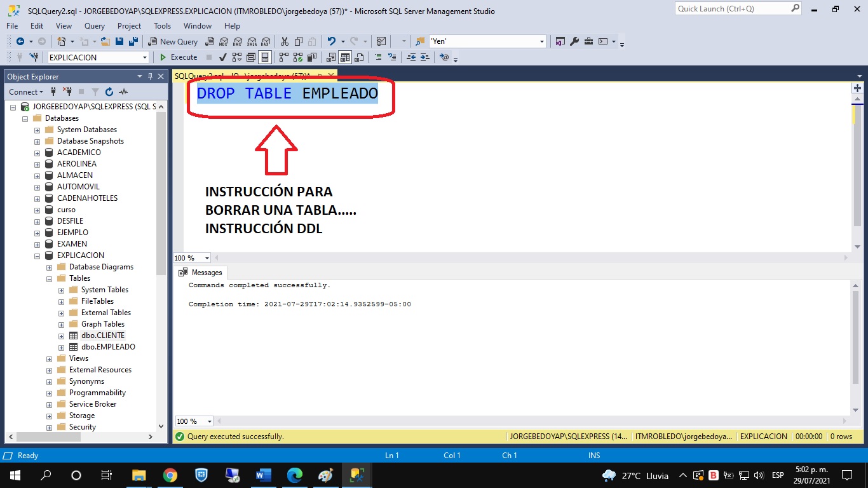Image resolution: width=868 pixels, height=488 pixels.
Task: Toggle Include Live Query Statistics
Action: coord(297,57)
